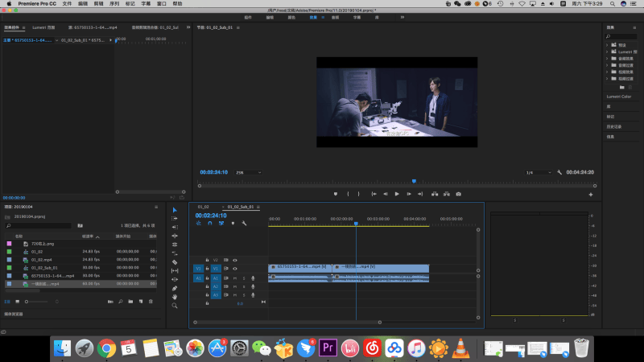
Task: Toggle V1 track output eye icon
Action: (x=235, y=269)
